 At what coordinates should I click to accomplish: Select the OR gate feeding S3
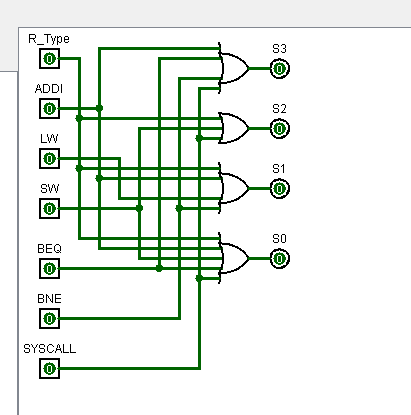click(x=233, y=68)
